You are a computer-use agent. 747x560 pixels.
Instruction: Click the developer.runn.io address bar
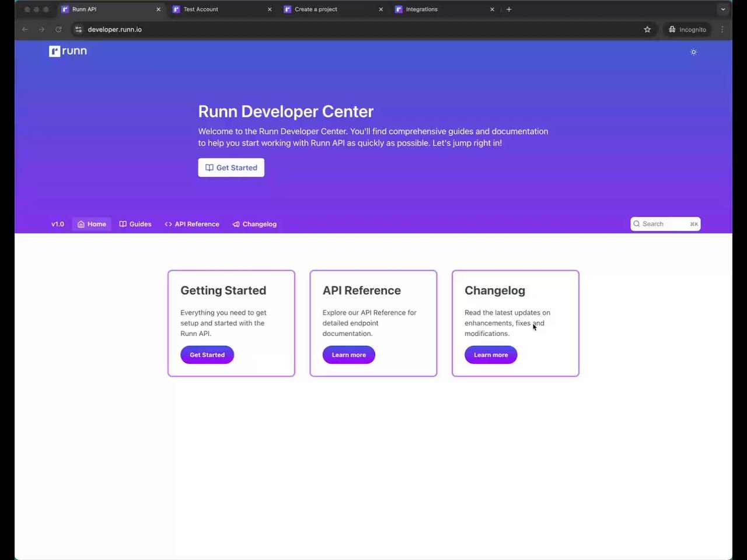tap(362, 29)
